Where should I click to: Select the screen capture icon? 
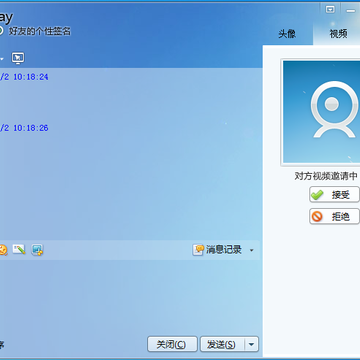[37, 250]
